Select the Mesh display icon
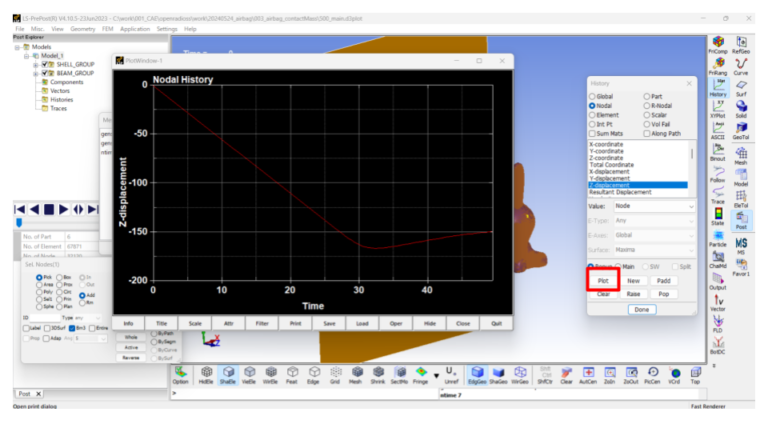Screen dimensions: 768x432 pyautogui.click(x=359, y=371)
